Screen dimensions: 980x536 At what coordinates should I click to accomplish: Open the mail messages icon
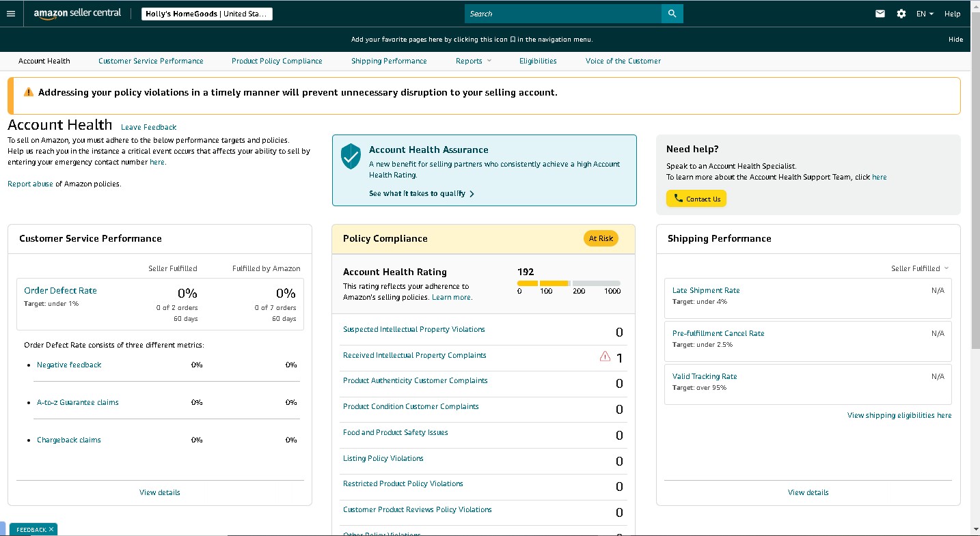click(880, 14)
